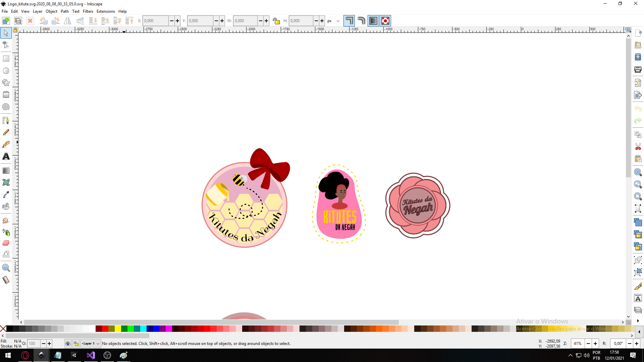Click the X coordinate input field
Viewport: 644px width, 362px height.
pos(155,21)
